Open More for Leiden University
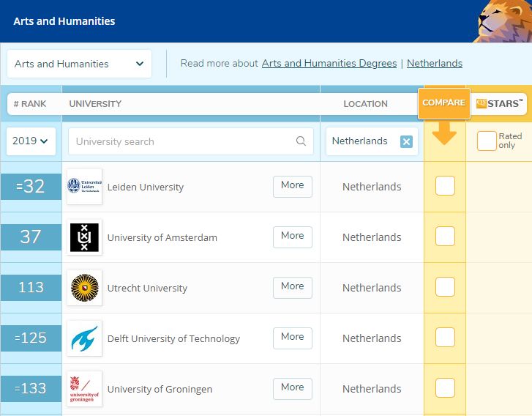Viewport: 532px width, 416px height. (293, 187)
